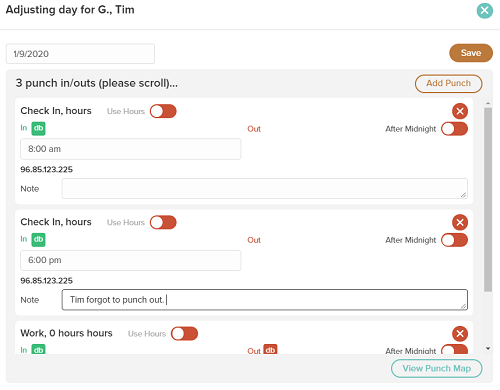Viewport: 500px width, 390px height.
Task: Toggle Use Hours for the Work punch
Action: pos(184,333)
